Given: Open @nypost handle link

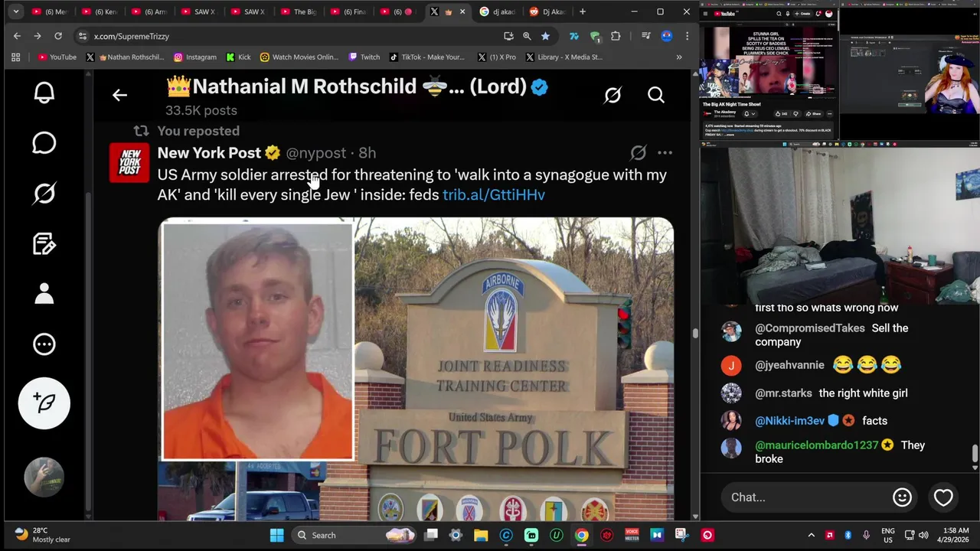Looking at the screenshot, I should tap(316, 153).
